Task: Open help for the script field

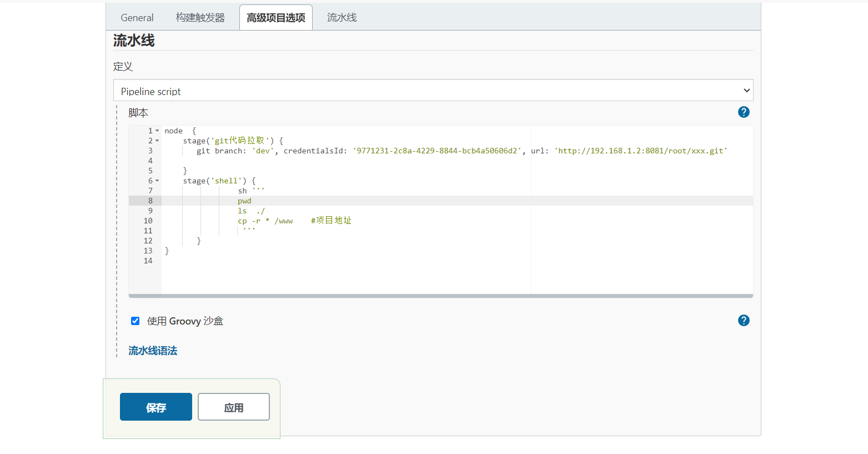Action: 744,112
